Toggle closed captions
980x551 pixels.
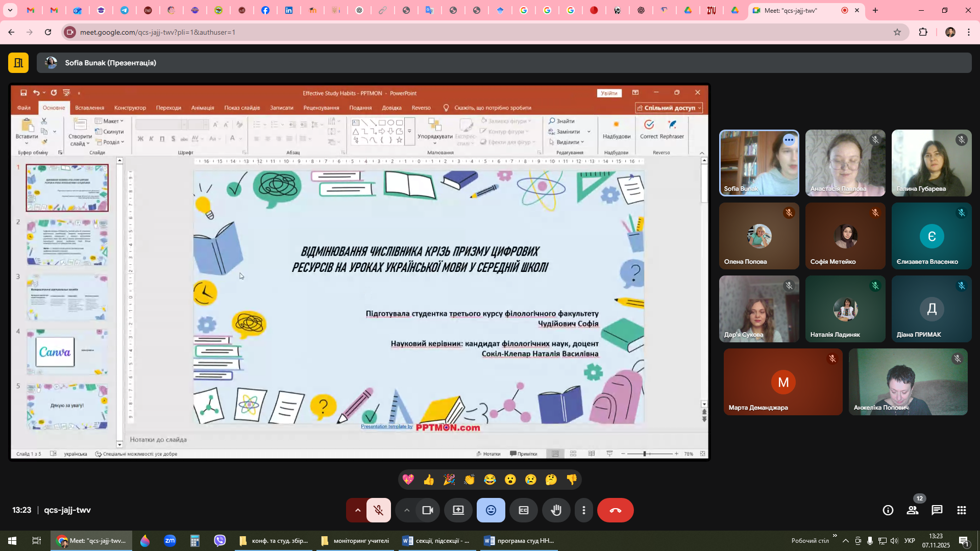tap(524, 510)
